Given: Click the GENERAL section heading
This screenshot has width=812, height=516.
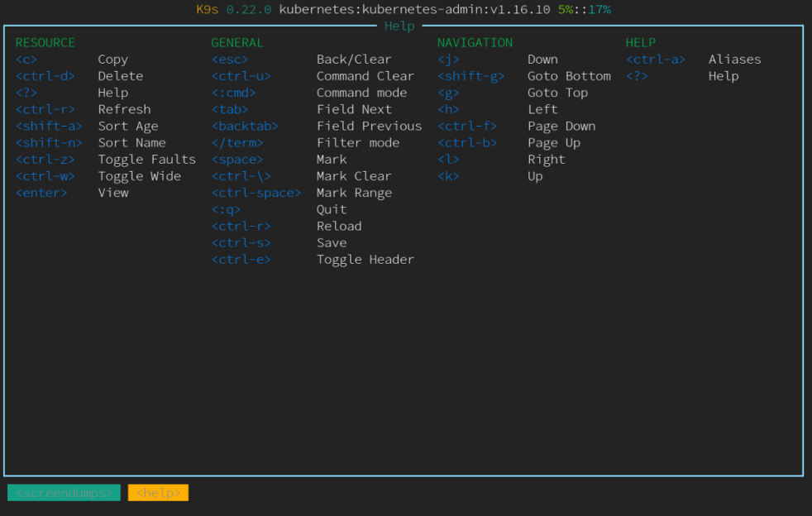Looking at the screenshot, I should click(237, 43).
